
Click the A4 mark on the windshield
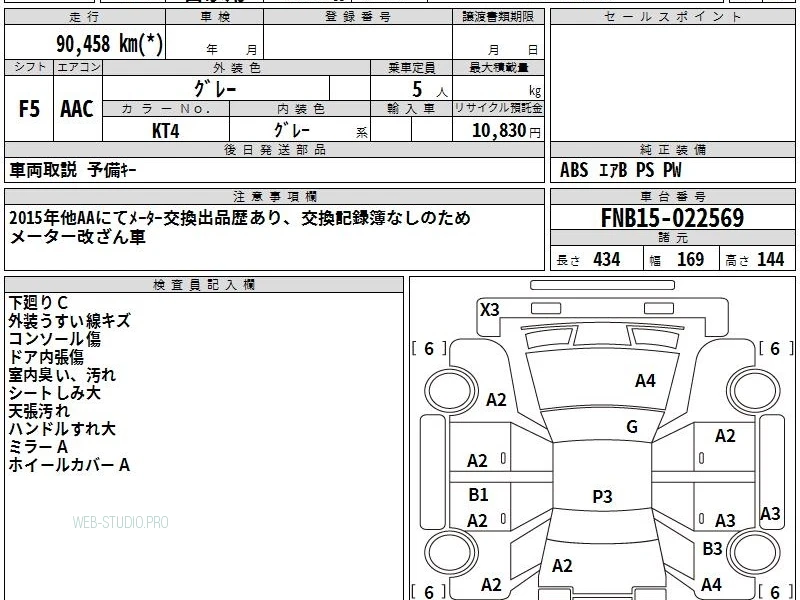point(645,381)
